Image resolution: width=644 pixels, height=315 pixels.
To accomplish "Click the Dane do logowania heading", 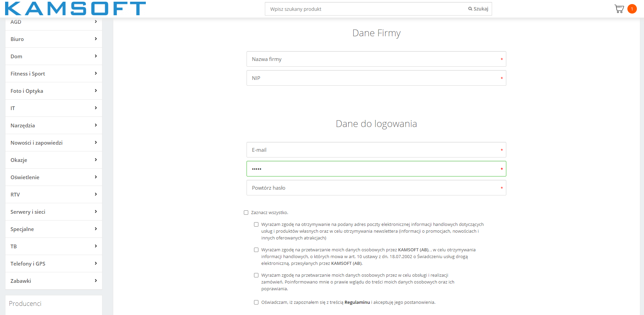I will pos(376,124).
